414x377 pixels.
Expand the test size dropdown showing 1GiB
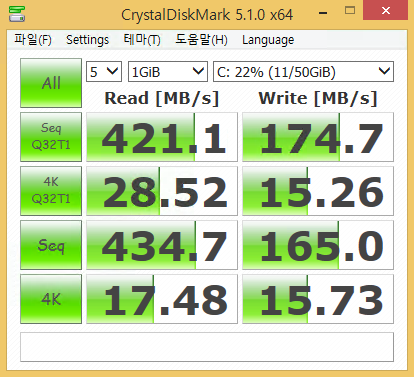click(x=168, y=72)
